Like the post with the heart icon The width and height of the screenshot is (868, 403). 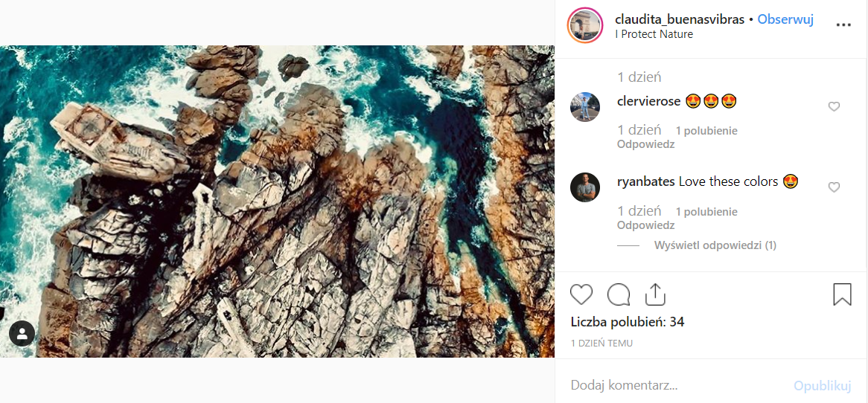(x=581, y=294)
